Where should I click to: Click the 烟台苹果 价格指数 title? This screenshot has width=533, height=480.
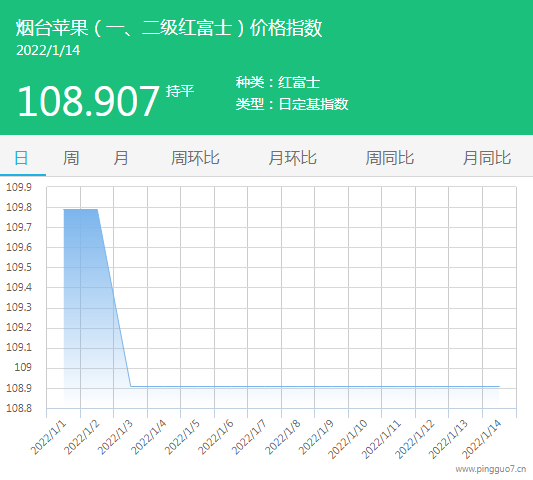169,28
